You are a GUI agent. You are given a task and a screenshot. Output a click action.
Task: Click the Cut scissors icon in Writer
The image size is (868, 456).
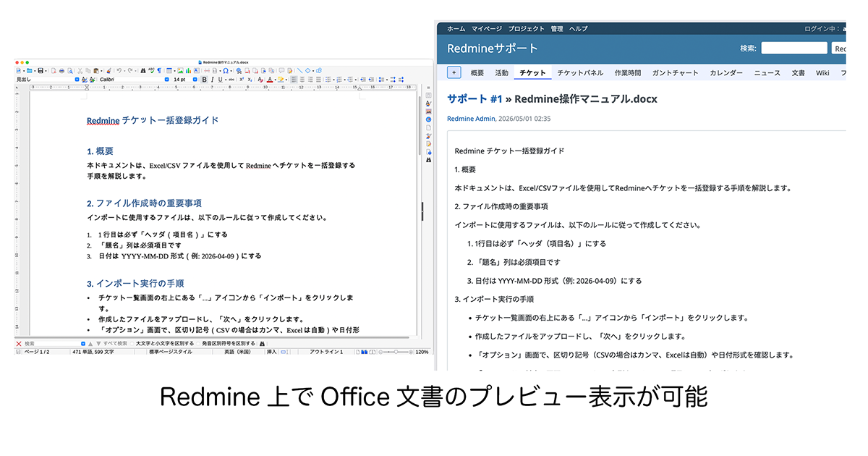click(x=80, y=71)
